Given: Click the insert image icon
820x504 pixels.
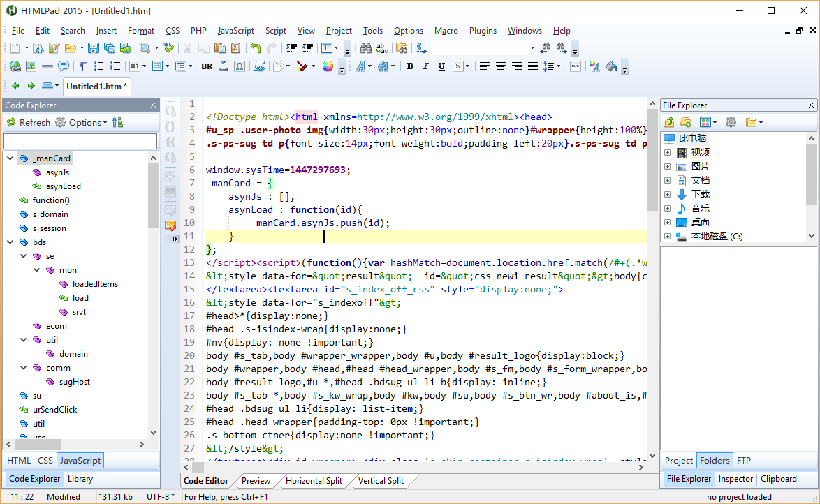Looking at the screenshot, I should [x=31, y=66].
